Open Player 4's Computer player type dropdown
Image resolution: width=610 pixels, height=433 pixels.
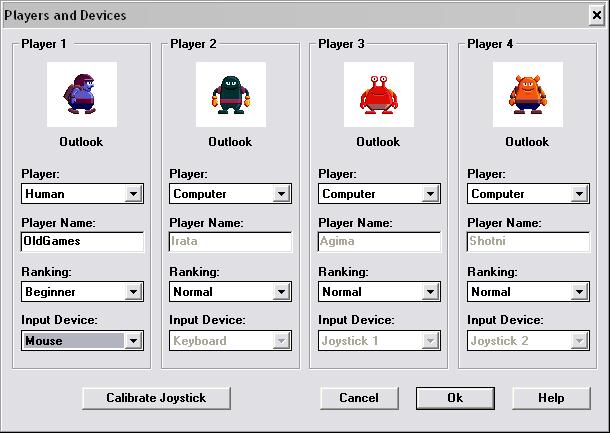pyautogui.click(x=528, y=194)
